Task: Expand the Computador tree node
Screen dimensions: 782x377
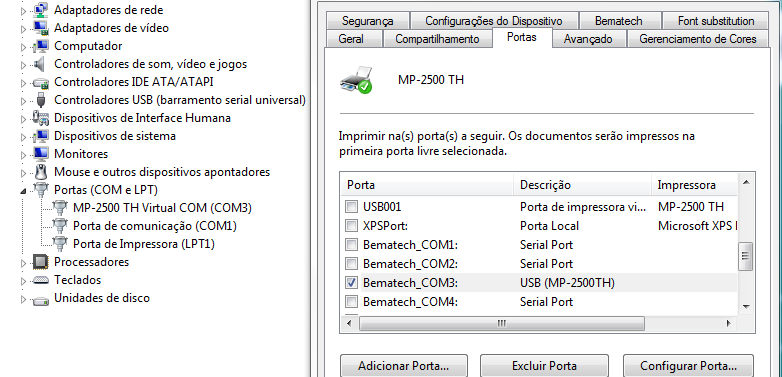Action: point(23,46)
